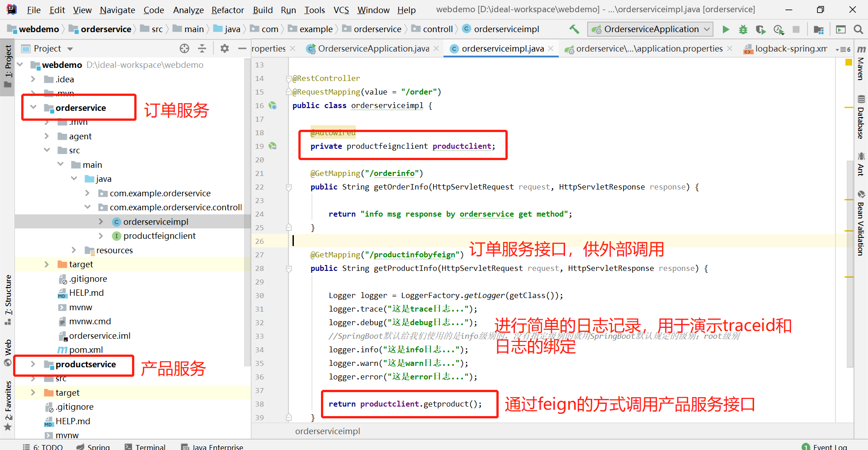Viewport: 868px width, 450px height.
Task: Locate the current file with the crosshair icon
Action: pos(184,48)
